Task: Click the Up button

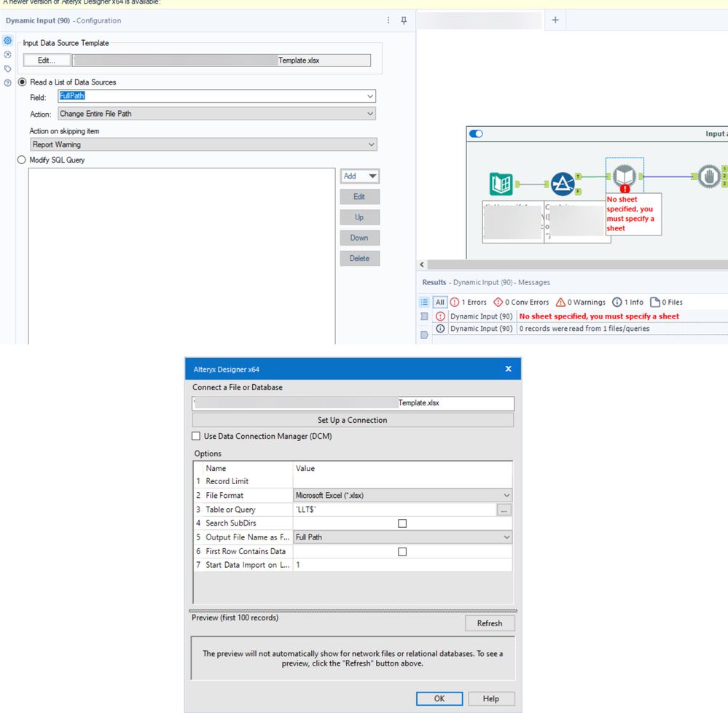Action: [x=360, y=217]
